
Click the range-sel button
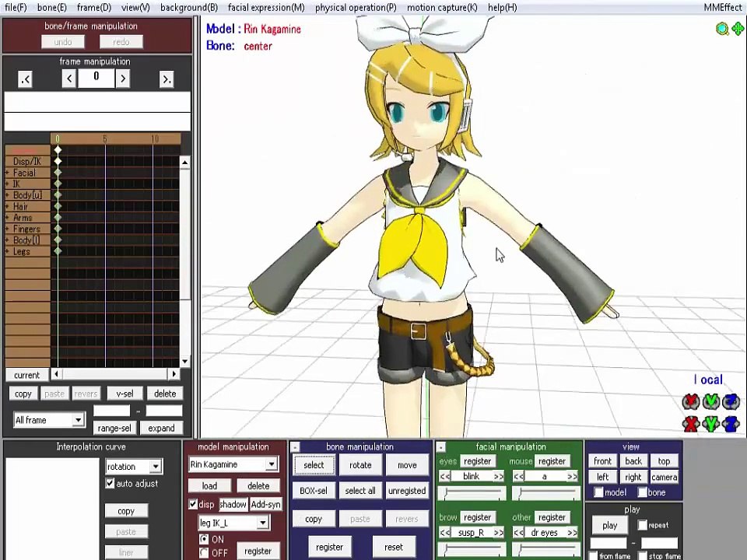[114, 428]
